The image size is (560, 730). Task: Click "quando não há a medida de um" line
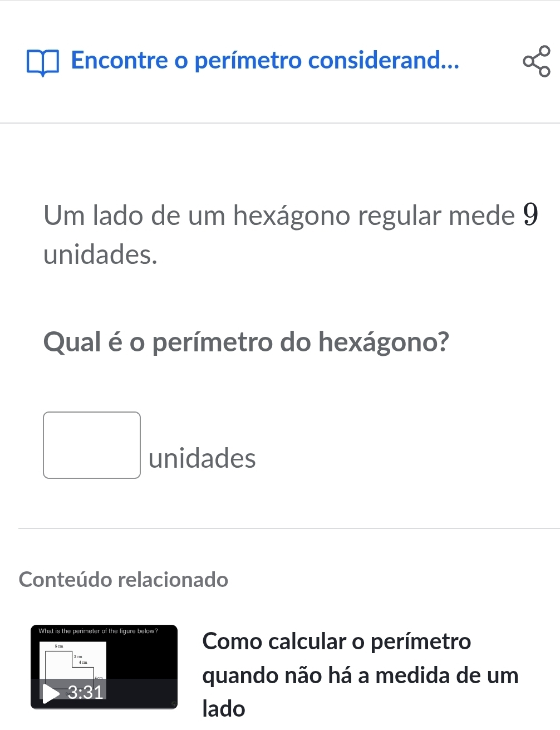[360, 675]
